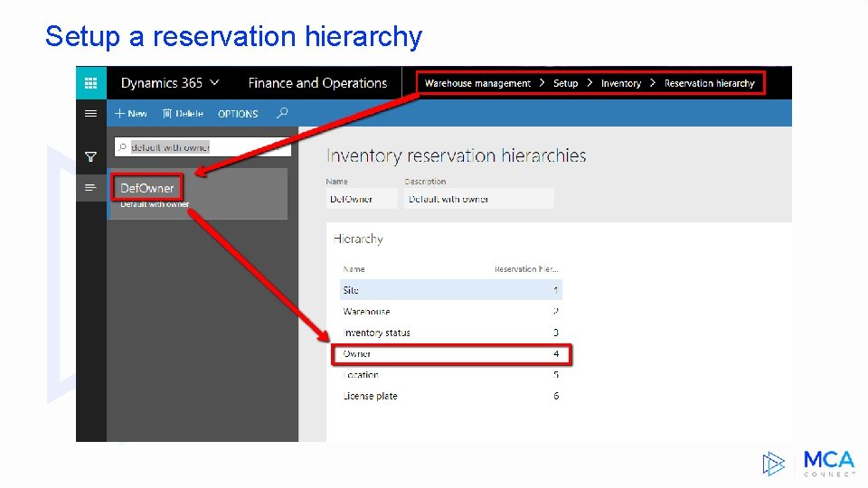Focus the 'default with owner' filter box
The width and height of the screenshot is (868, 488).
pos(203,147)
